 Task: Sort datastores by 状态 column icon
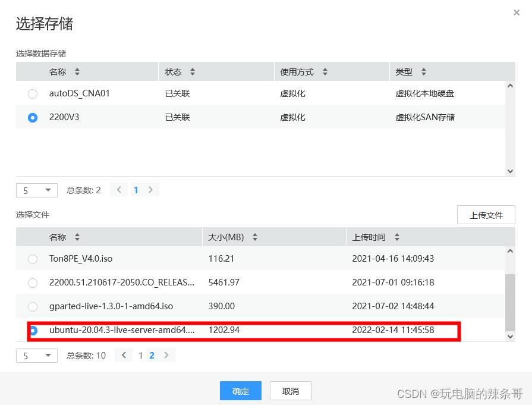(192, 72)
